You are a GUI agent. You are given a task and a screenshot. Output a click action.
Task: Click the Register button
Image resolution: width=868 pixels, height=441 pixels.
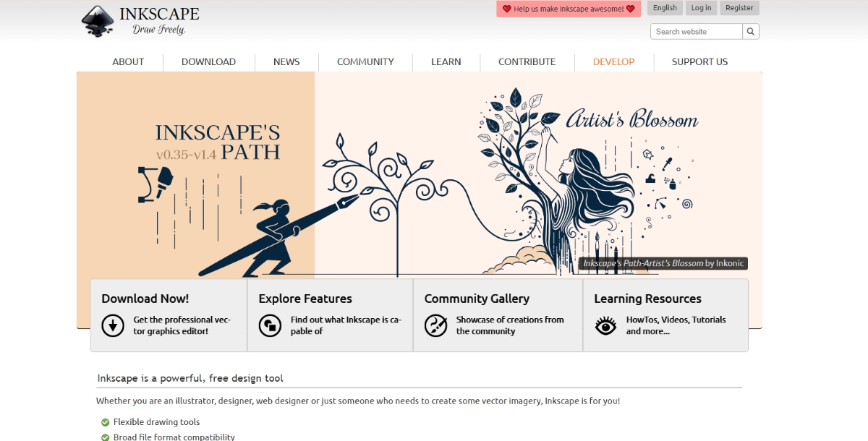coord(739,8)
